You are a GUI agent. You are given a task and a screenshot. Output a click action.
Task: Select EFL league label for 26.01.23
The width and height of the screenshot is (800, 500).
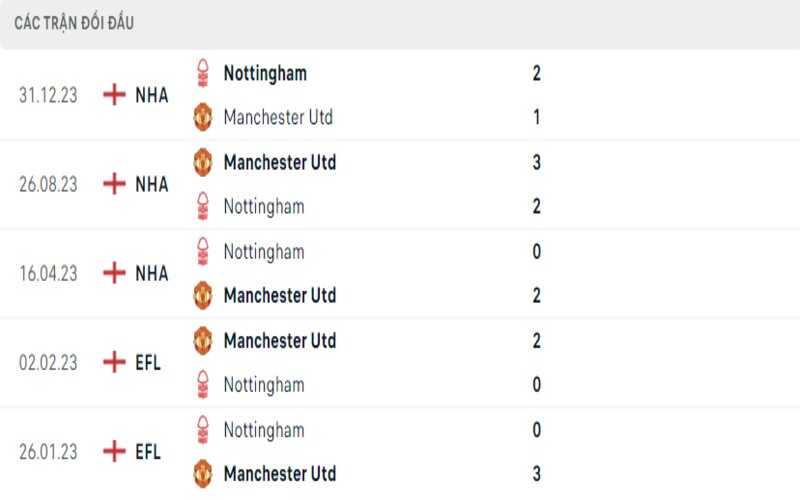148,451
